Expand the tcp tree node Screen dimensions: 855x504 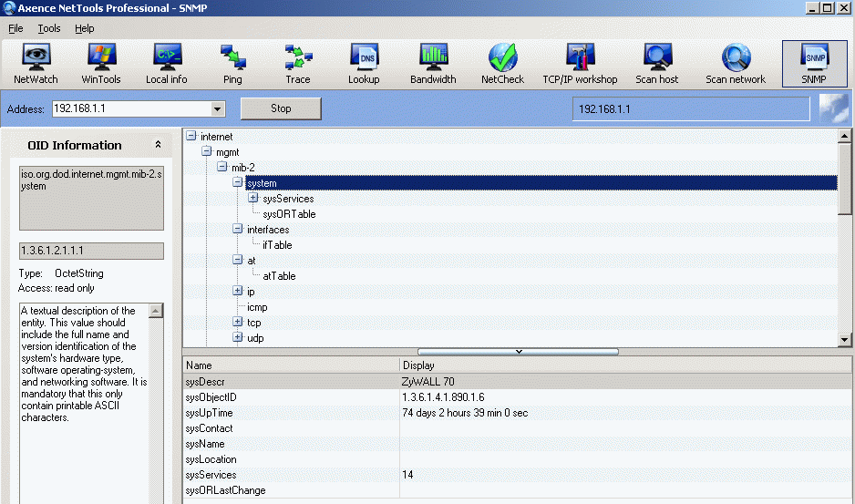click(238, 323)
